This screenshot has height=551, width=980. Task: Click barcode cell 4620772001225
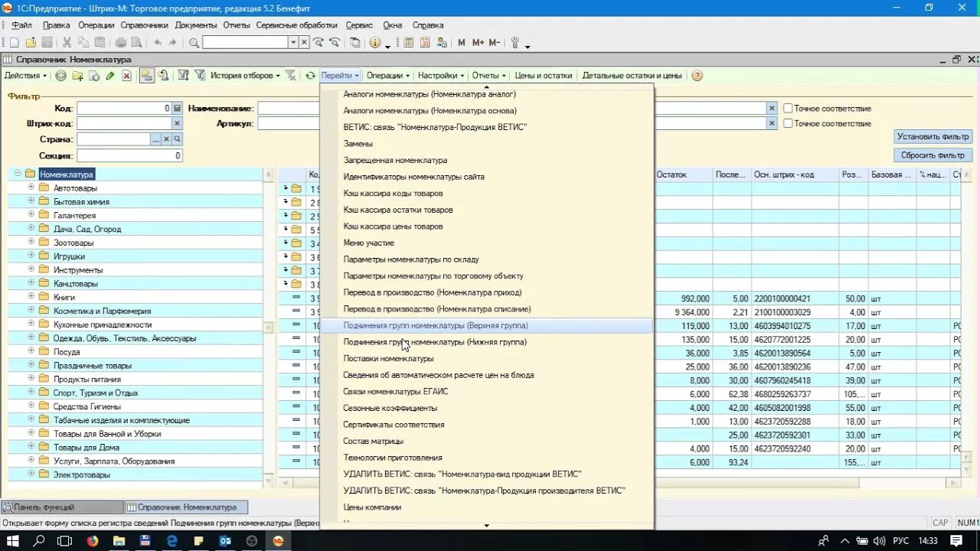pos(795,340)
